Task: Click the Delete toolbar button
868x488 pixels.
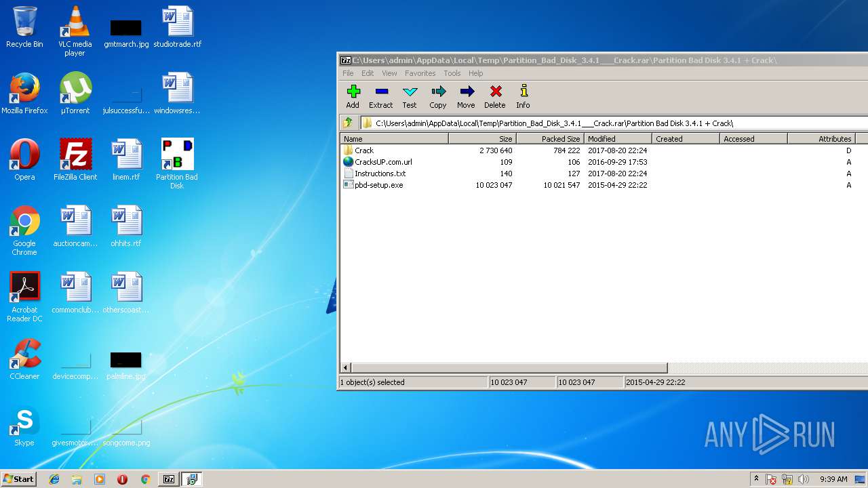Action: click(495, 96)
